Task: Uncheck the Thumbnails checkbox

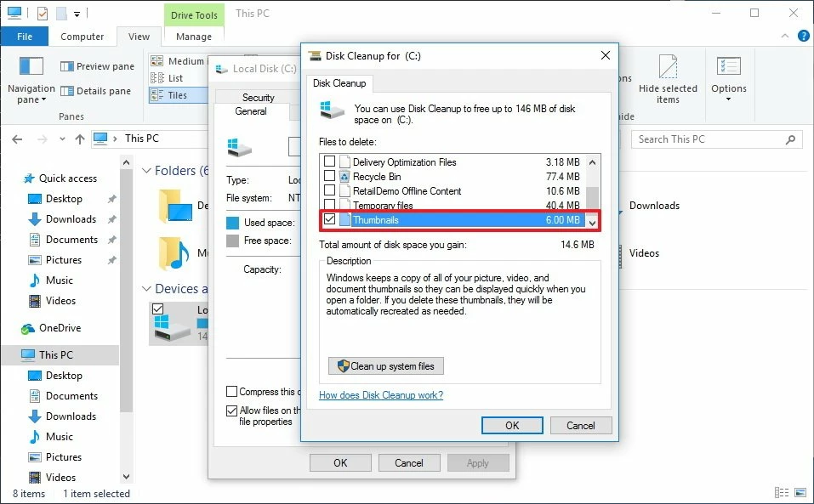Action: click(x=330, y=219)
